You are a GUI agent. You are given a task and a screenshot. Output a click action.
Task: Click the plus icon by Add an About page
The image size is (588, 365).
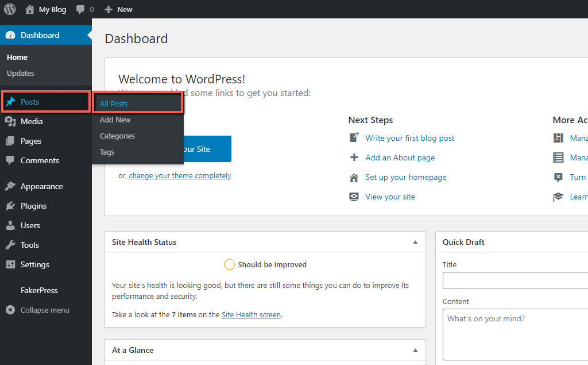pyautogui.click(x=354, y=157)
